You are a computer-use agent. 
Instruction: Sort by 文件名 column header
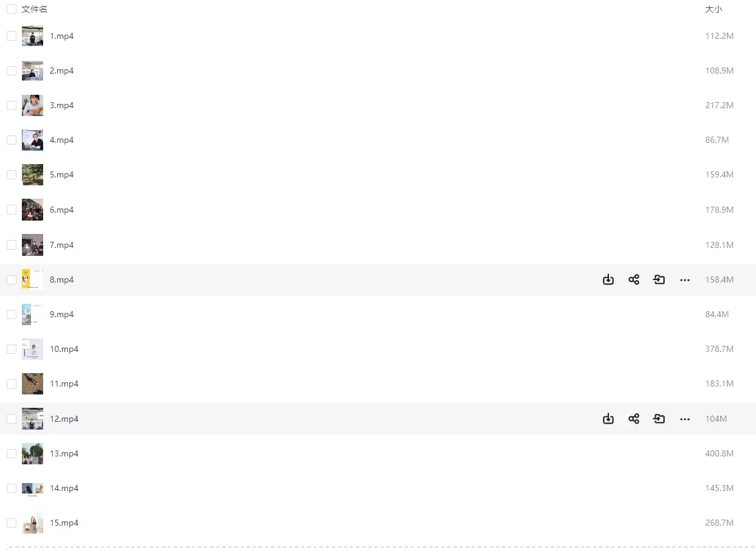tap(35, 9)
